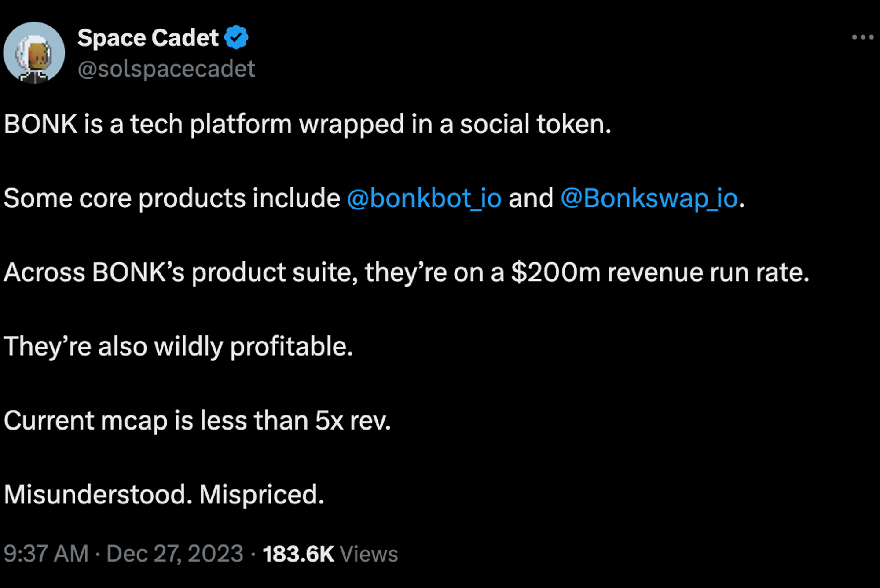Open the three-dot more options menu

862,37
